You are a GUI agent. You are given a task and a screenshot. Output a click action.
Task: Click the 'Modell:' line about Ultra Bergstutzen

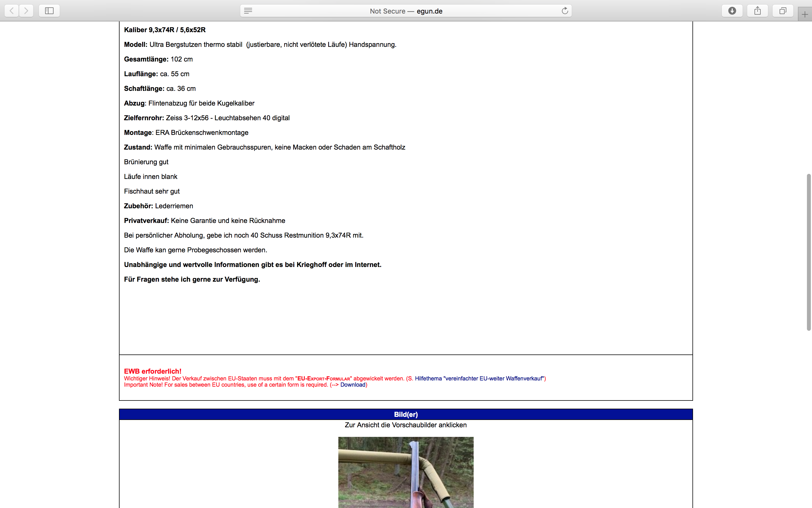tap(260, 44)
